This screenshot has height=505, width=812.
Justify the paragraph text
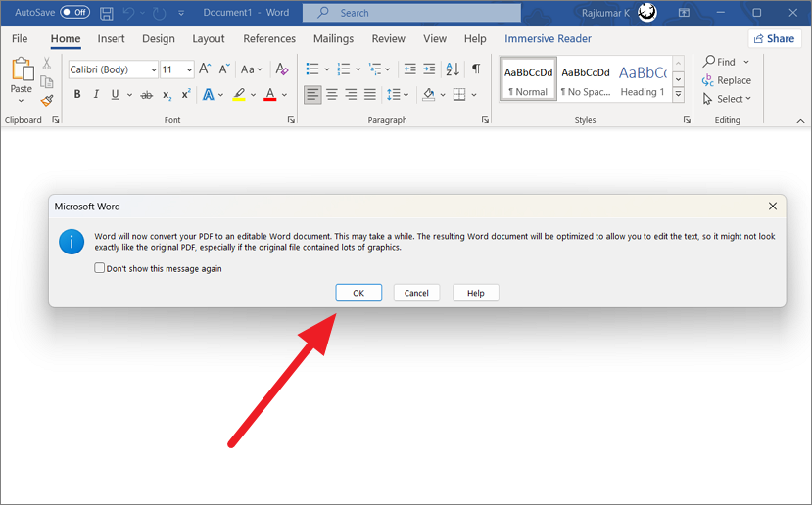pyautogui.click(x=370, y=95)
